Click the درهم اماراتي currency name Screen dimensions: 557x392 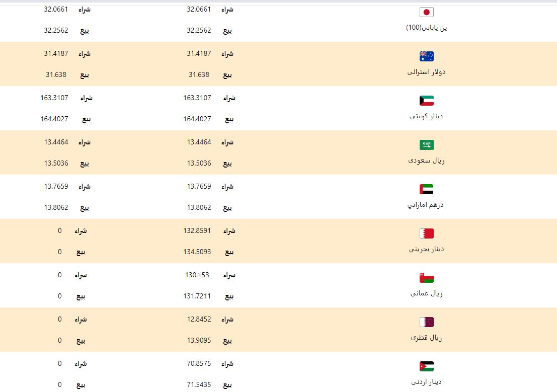[426, 205]
